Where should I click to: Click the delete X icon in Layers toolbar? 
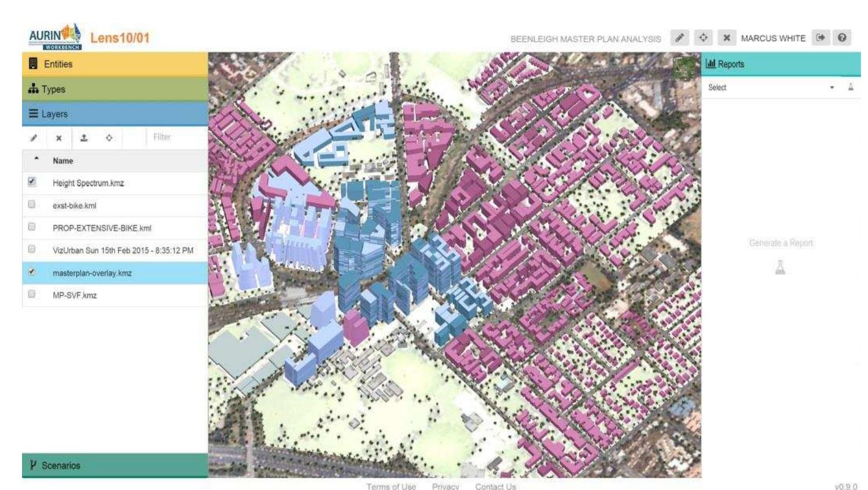[58, 138]
